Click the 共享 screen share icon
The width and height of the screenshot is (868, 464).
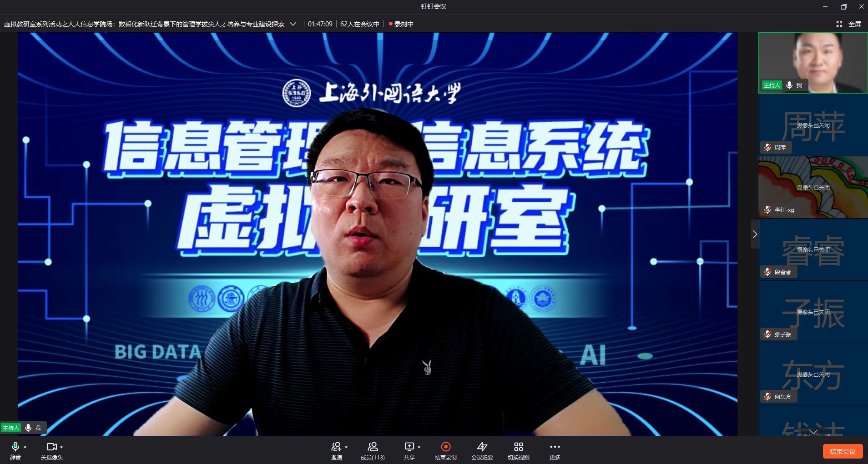click(409, 447)
